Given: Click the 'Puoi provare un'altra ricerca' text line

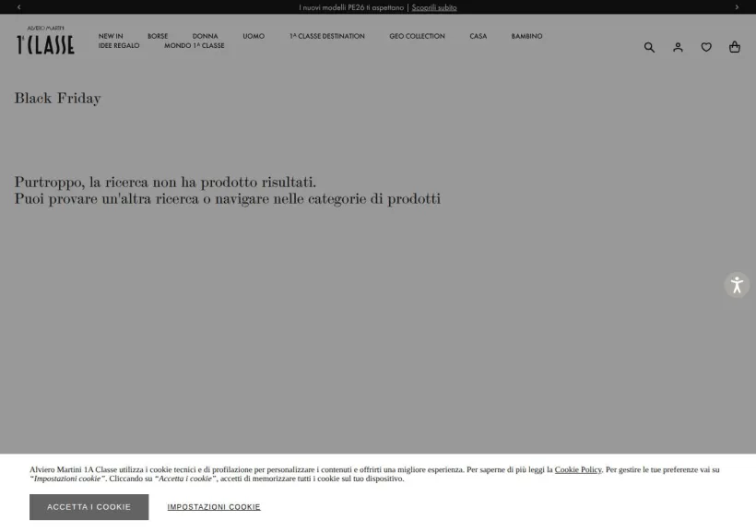Looking at the screenshot, I should point(228,198).
